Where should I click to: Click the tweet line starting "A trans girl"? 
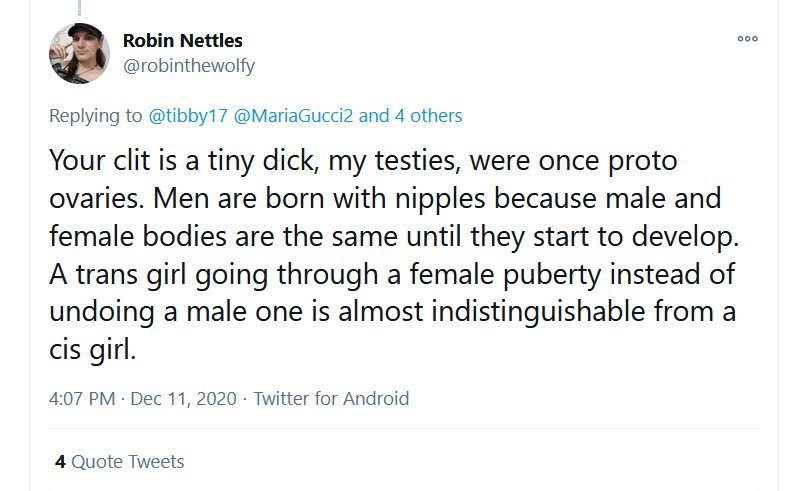click(x=392, y=274)
